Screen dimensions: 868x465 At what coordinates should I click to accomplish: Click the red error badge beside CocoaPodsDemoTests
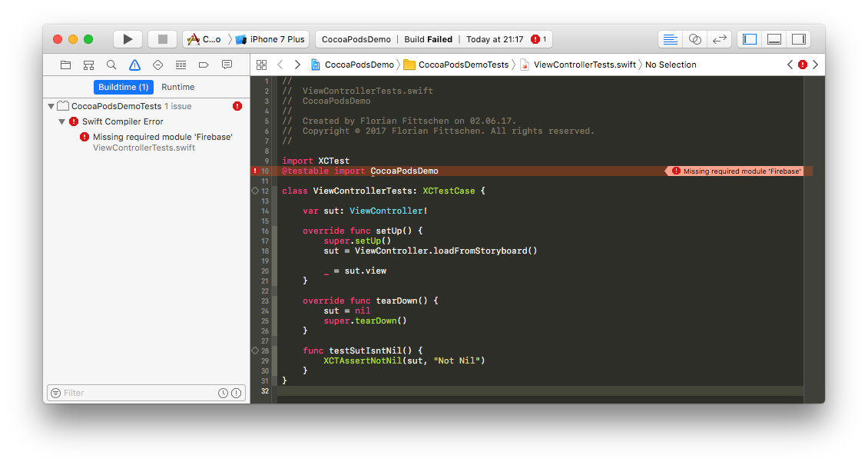237,106
